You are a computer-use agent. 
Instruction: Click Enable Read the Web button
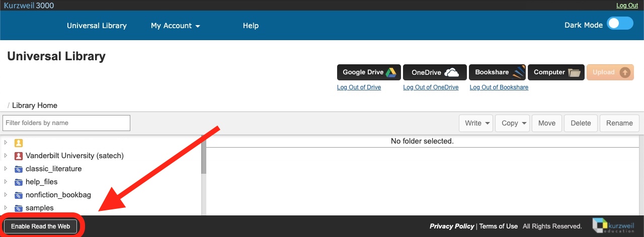pos(41,226)
